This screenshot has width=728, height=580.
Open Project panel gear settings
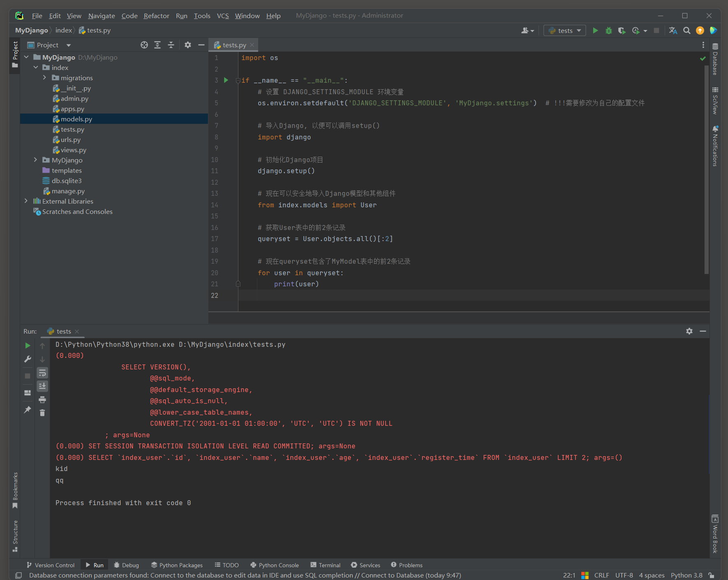[x=188, y=45]
